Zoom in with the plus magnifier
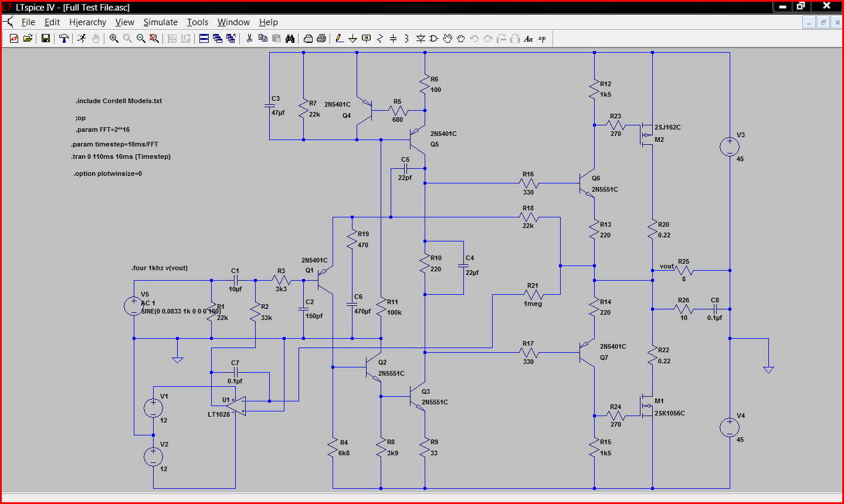 pos(114,39)
